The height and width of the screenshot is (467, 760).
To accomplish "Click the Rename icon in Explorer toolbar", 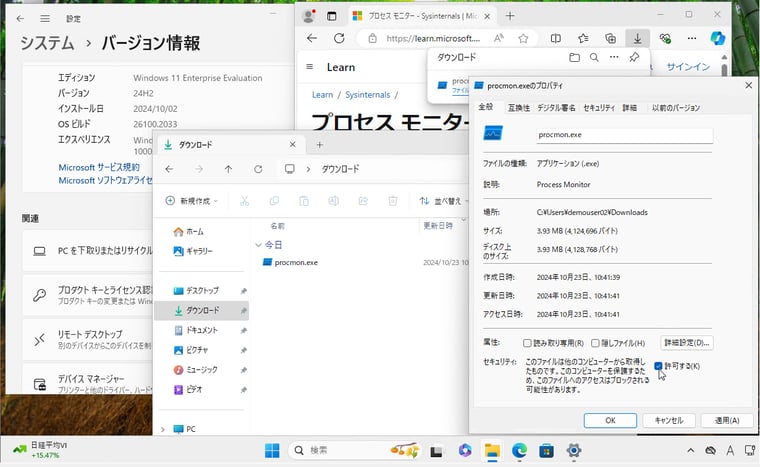I will point(333,201).
